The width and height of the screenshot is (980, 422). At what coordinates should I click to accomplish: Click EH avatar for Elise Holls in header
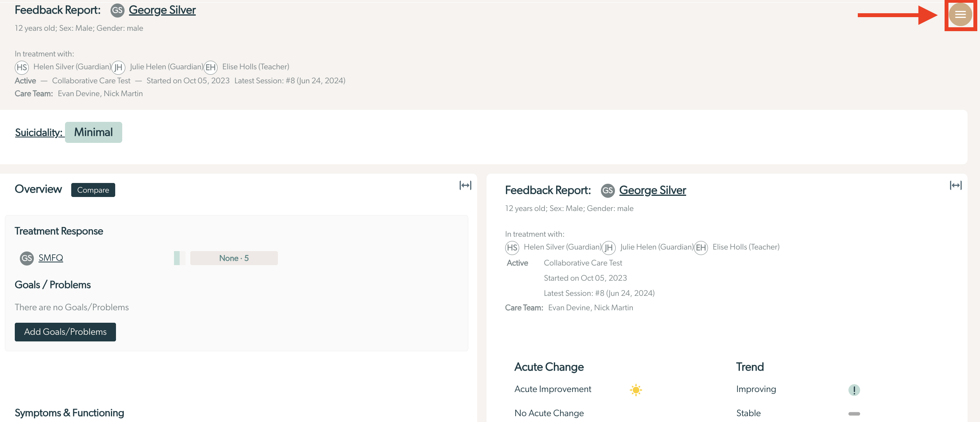tap(211, 67)
